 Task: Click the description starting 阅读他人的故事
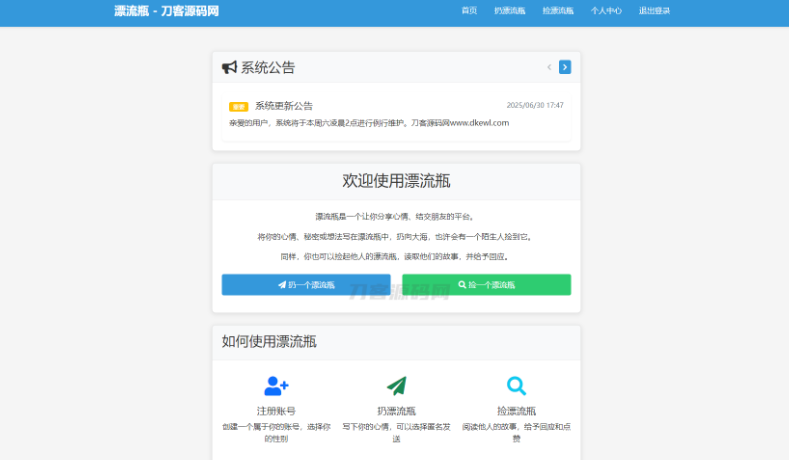coord(516,433)
